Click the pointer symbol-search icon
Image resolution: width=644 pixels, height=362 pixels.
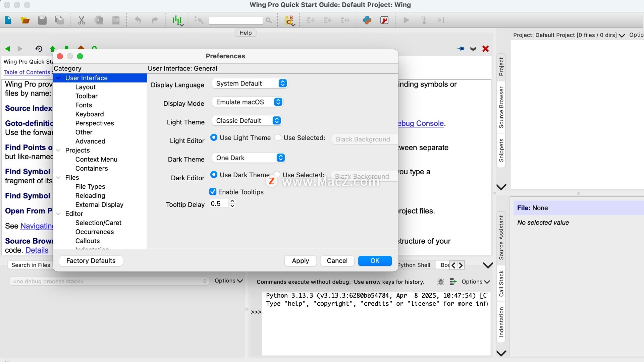199,20
